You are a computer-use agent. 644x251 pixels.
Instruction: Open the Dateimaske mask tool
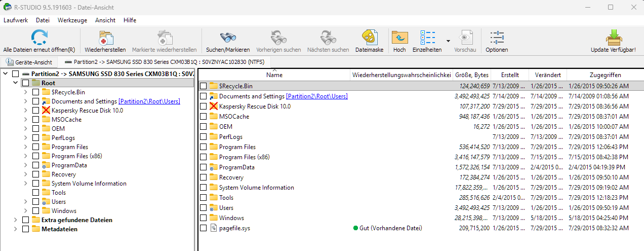[370, 38]
